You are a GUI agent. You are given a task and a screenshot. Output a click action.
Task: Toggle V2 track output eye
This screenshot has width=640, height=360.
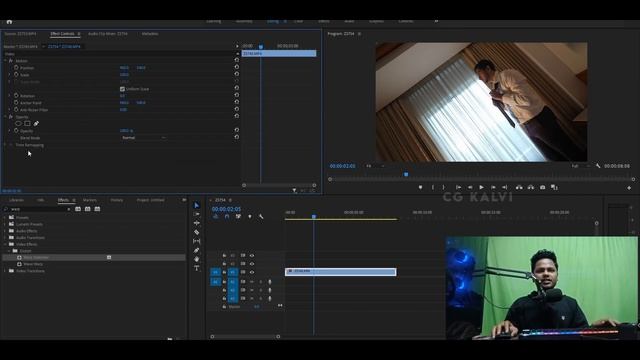(x=252, y=264)
